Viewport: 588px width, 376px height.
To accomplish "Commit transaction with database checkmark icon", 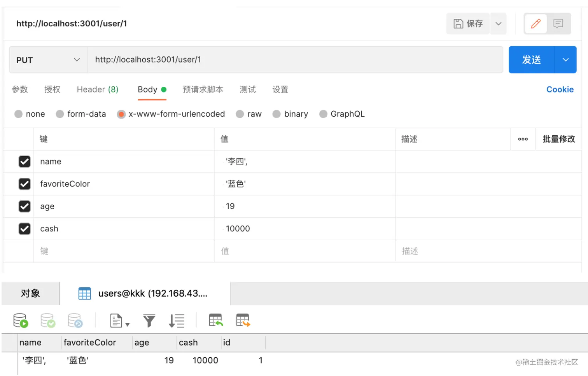I will point(48,321).
